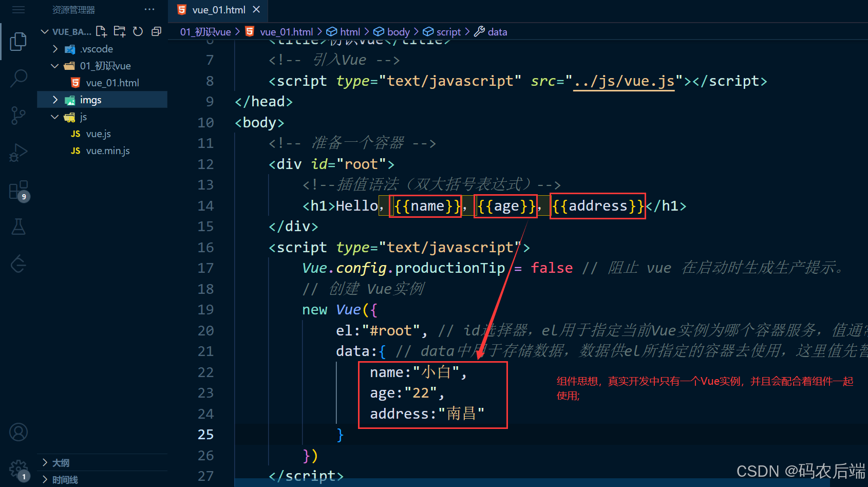Refresh the explorer file tree
The image size is (868, 487).
138,31
